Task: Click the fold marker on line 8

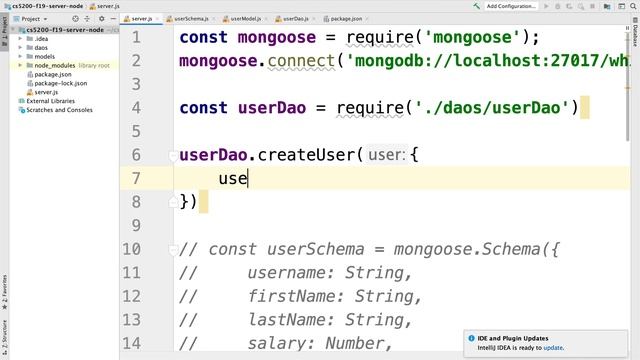Action: tap(173, 202)
